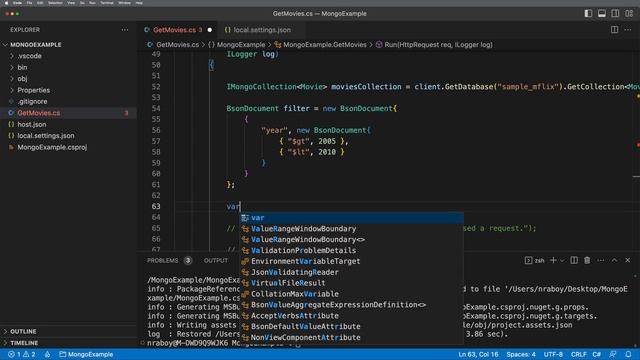Screen dimensions: 640x360
Task: Choose ValueRangeWindowBoundary suggestion without angle brackets
Action: click(x=351, y=229)
